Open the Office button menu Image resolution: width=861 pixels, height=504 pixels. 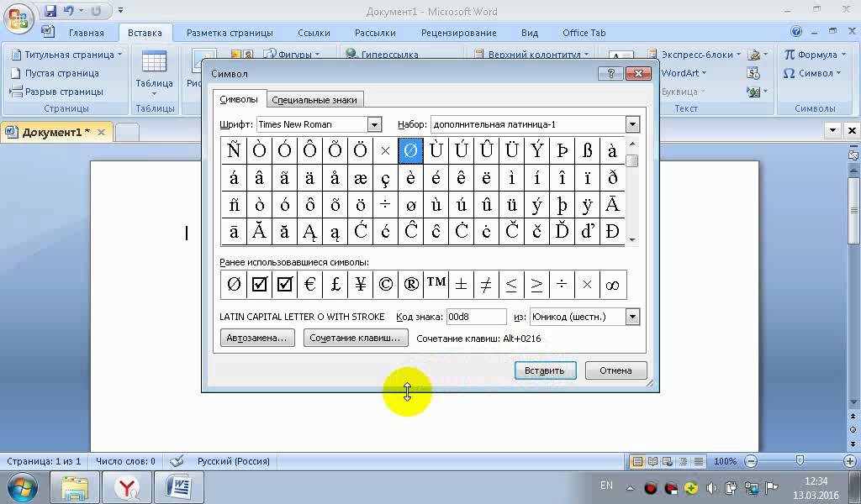click(x=18, y=18)
